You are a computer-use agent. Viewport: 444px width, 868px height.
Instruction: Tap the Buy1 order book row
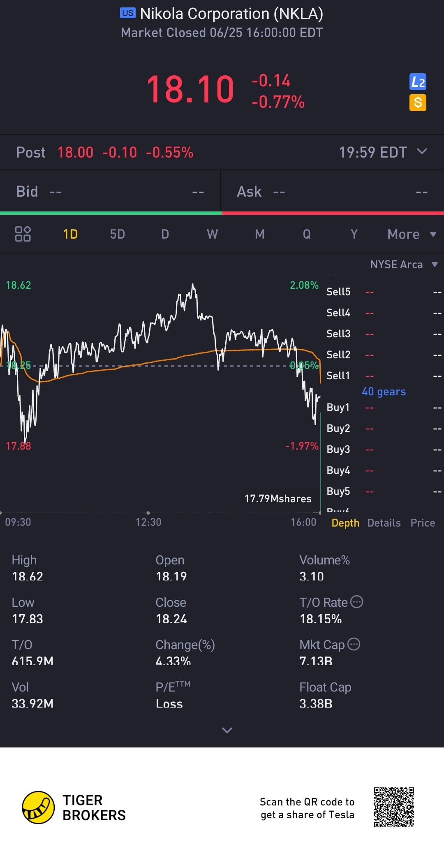pos(384,407)
